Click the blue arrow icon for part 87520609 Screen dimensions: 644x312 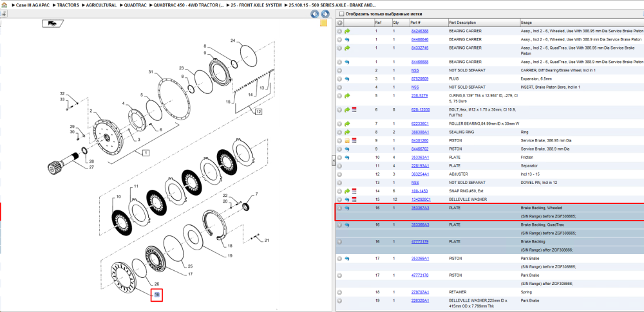(x=347, y=79)
